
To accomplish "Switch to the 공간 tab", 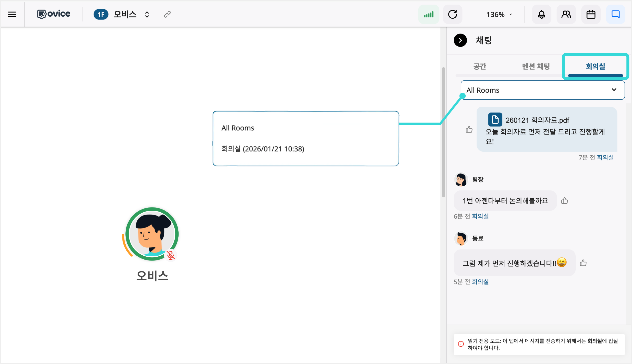I will pyautogui.click(x=479, y=66).
